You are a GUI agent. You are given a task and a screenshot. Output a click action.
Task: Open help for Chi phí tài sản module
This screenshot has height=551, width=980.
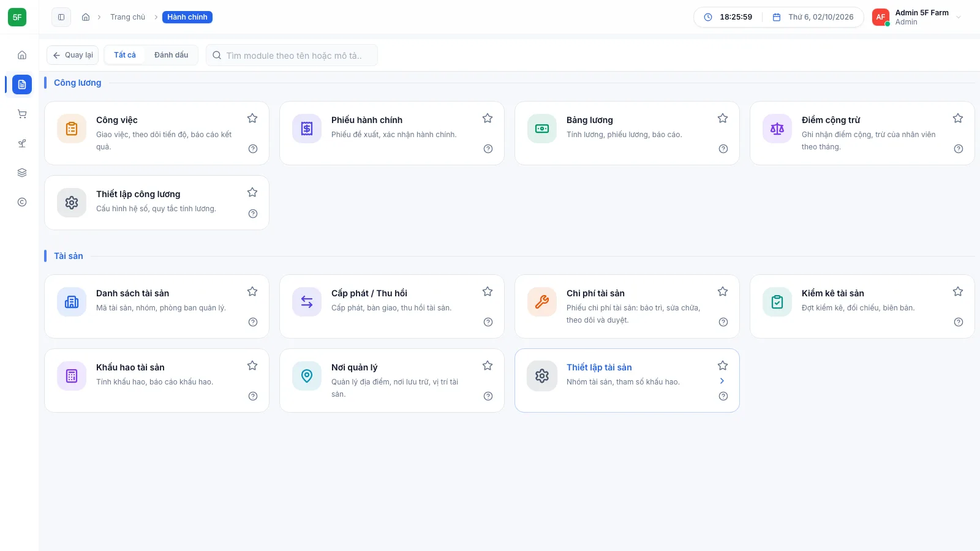(723, 322)
